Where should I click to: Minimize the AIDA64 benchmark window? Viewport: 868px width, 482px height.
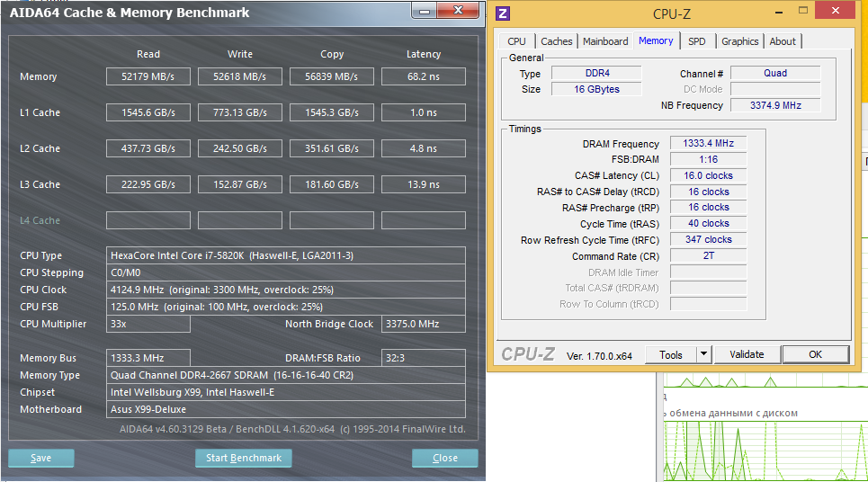coord(425,11)
